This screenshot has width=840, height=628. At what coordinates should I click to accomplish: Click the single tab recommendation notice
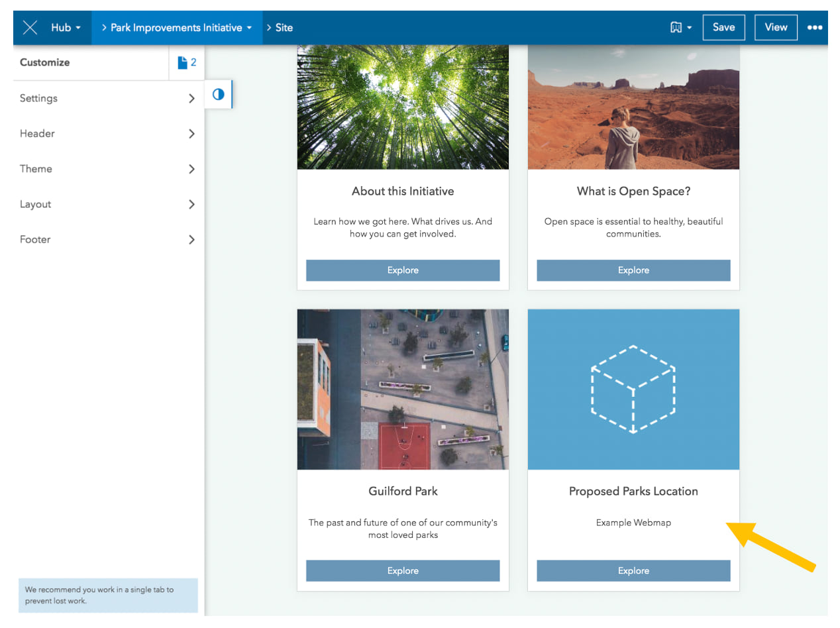click(x=108, y=595)
